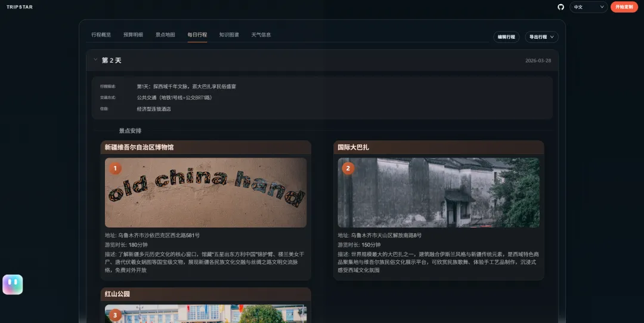Click the number 2 badge on bazaar photo

[x=348, y=168]
